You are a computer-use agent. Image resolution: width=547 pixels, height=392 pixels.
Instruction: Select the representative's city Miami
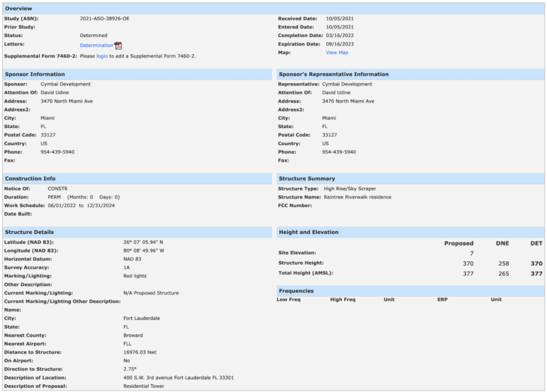coord(329,118)
